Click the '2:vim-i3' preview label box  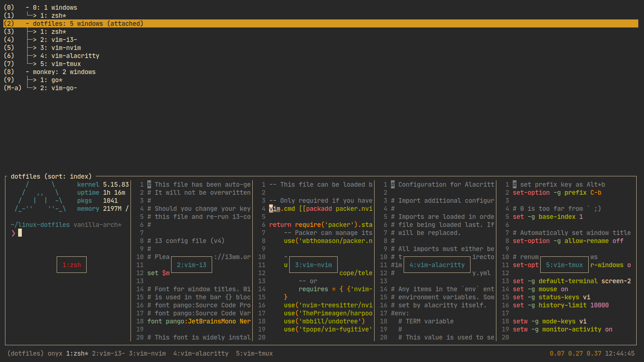tap(192, 265)
